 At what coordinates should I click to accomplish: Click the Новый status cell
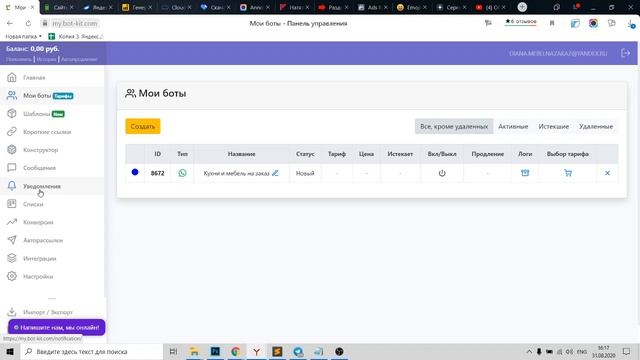click(x=305, y=173)
